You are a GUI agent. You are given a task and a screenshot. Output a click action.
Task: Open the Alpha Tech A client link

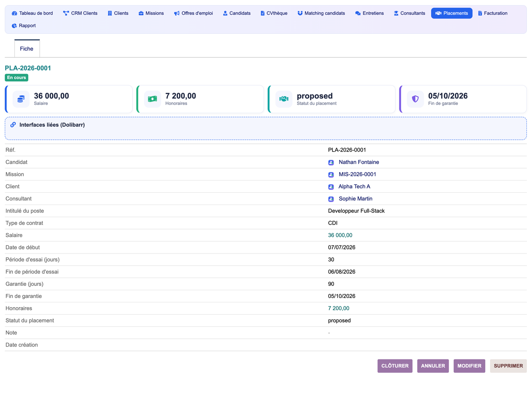pyautogui.click(x=355, y=186)
